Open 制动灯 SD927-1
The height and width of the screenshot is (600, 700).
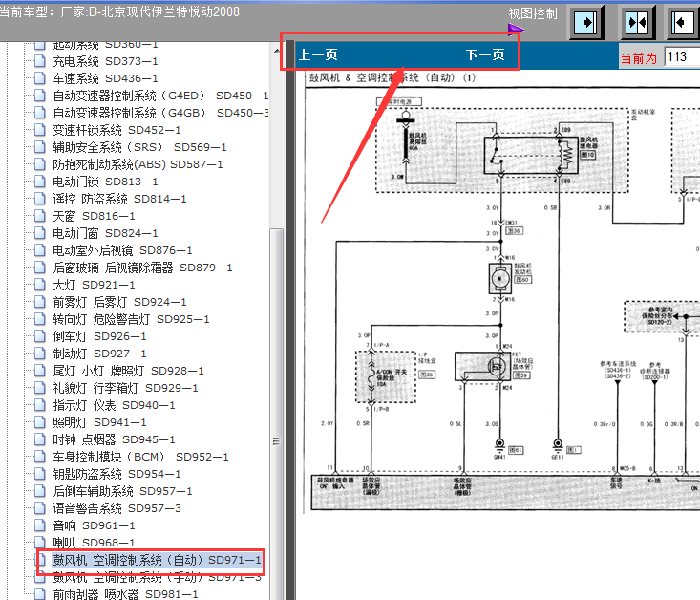[x=99, y=354]
